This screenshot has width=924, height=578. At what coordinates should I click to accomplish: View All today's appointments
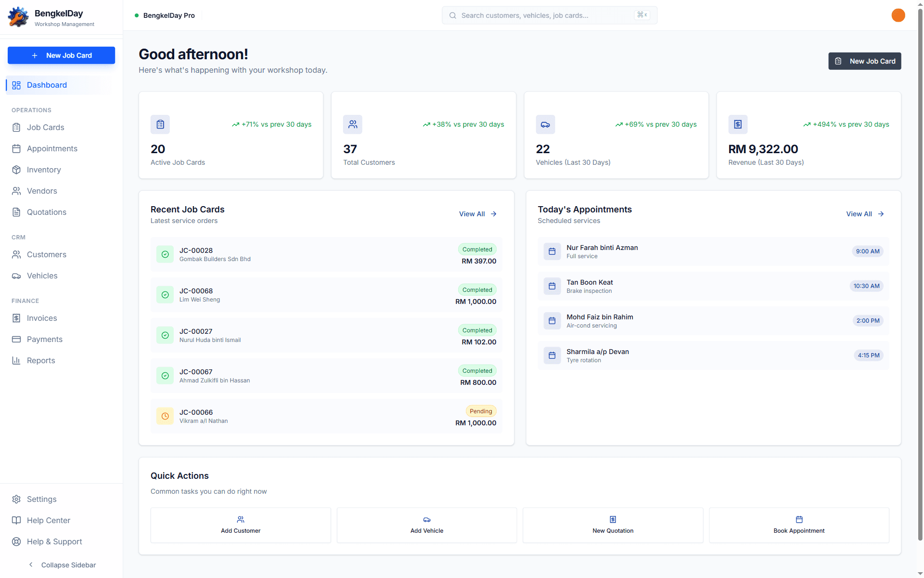coord(865,214)
